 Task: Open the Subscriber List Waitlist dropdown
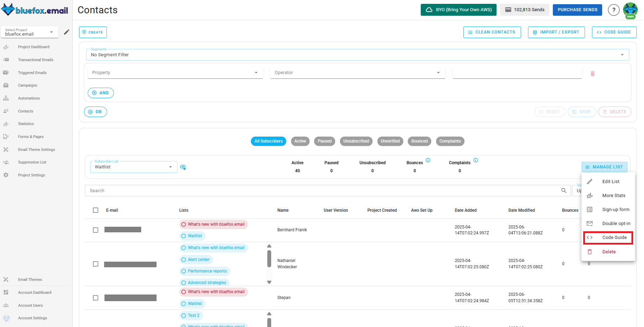click(133, 167)
